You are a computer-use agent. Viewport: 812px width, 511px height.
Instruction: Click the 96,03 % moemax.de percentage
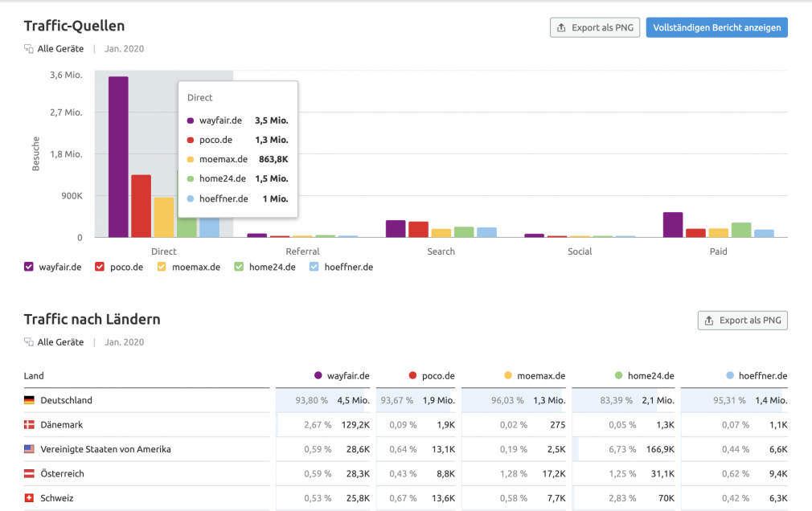tap(507, 400)
